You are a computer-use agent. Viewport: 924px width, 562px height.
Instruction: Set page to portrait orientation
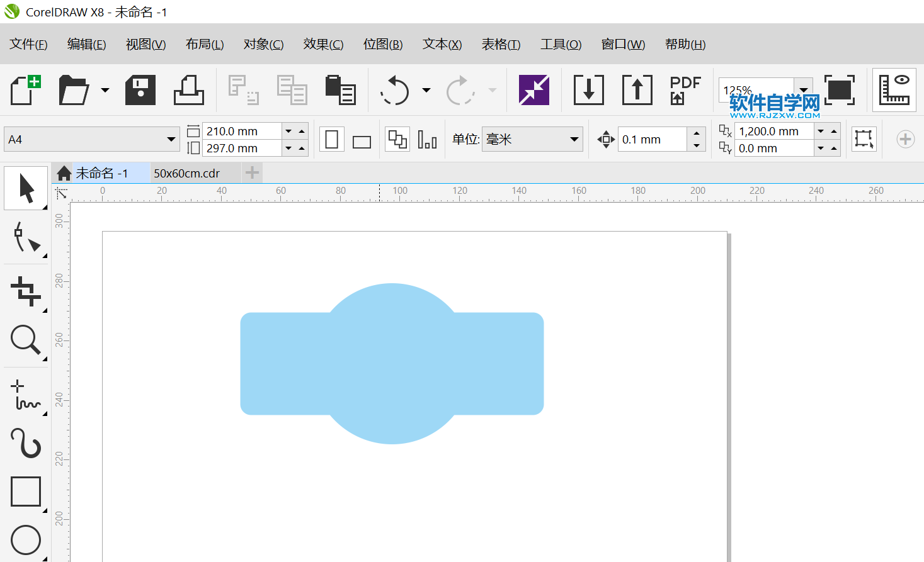pos(332,140)
